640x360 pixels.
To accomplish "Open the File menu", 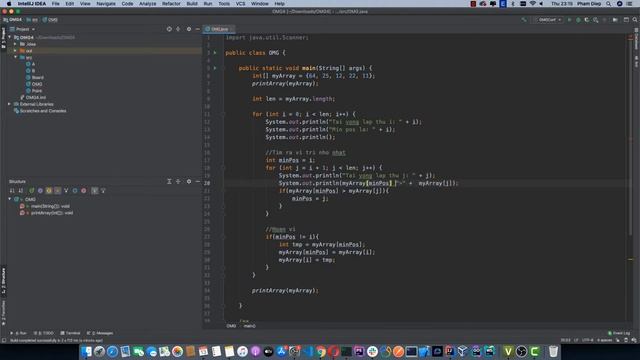I will [55, 4].
